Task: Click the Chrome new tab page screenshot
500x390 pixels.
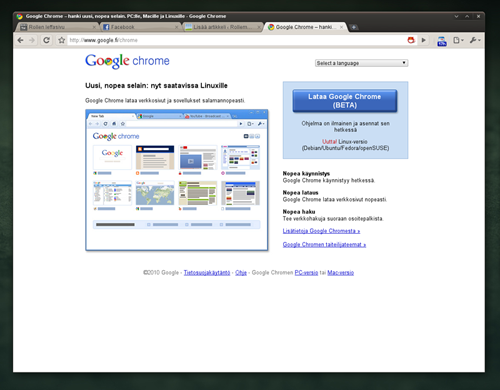Action: tap(177, 180)
